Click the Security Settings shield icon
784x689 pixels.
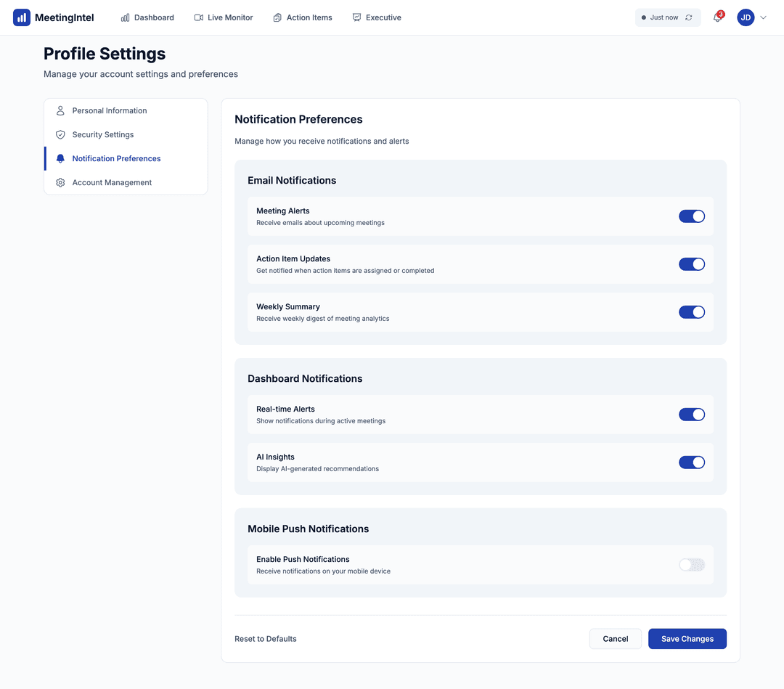point(60,135)
